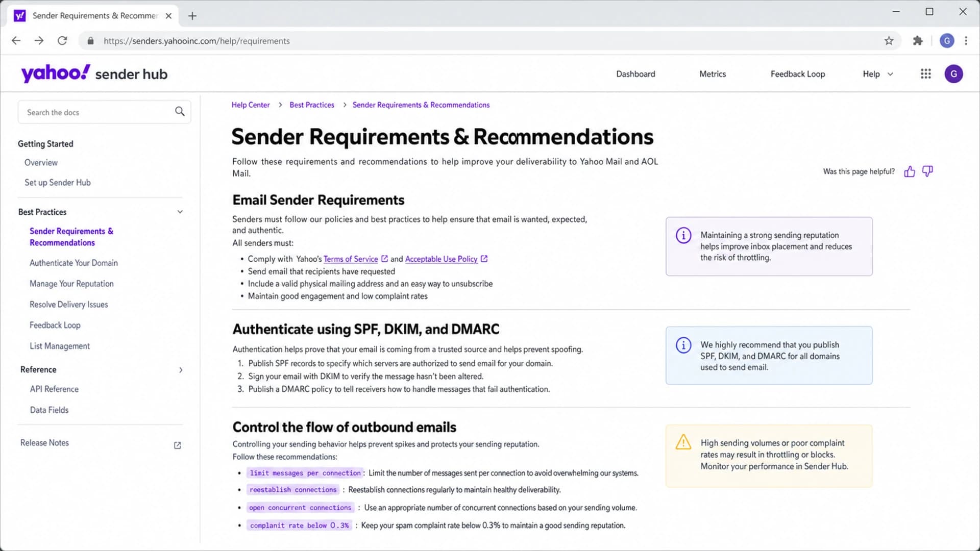Image resolution: width=980 pixels, height=551 pixels.
Task: Click the 'Was this page helpful?' text
Action: pos(859,171)
